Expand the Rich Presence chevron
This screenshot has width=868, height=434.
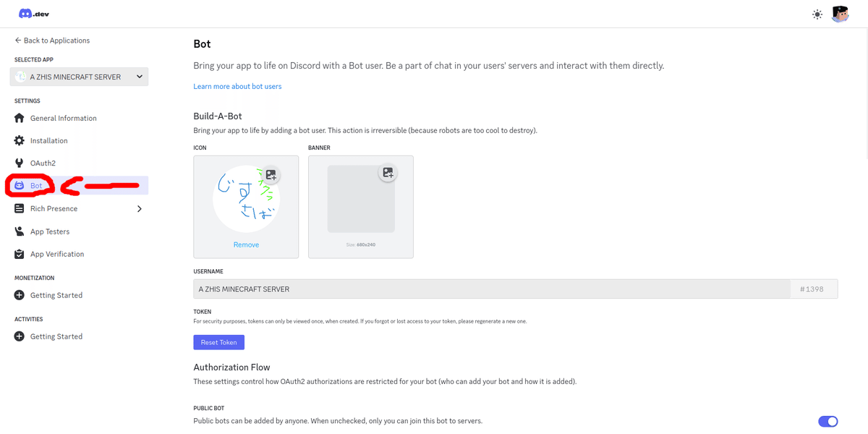(140, 208)
